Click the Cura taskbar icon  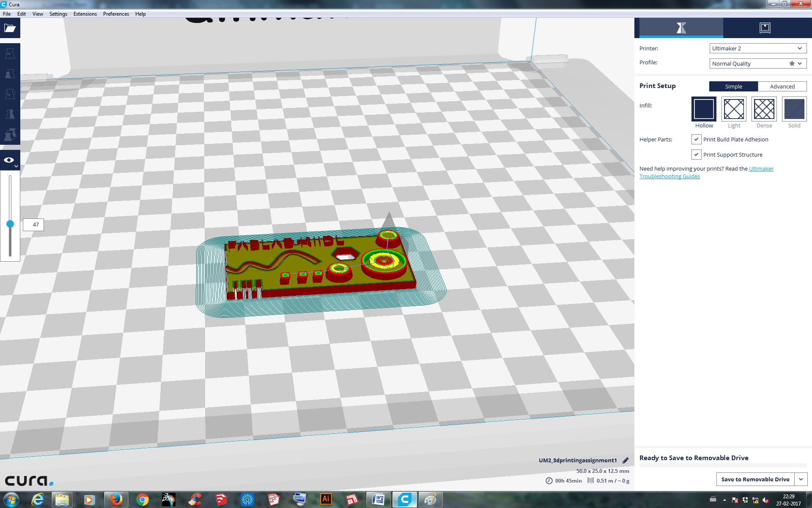click(404, 500)
